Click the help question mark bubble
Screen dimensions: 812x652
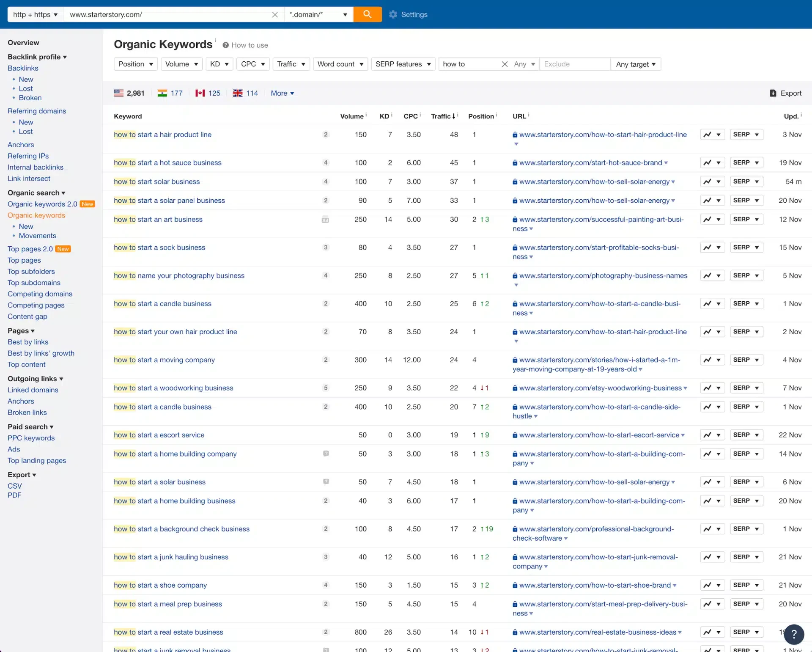793,634
